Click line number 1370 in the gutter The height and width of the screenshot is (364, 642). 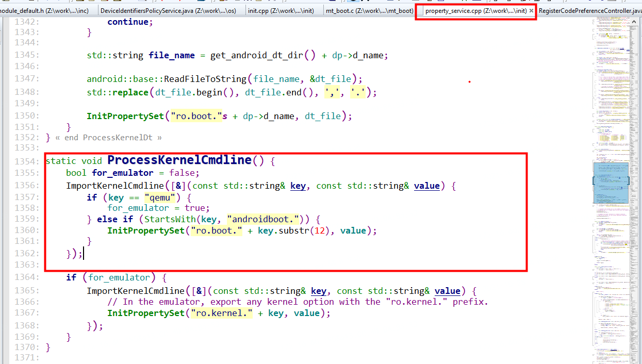[25, 347]
